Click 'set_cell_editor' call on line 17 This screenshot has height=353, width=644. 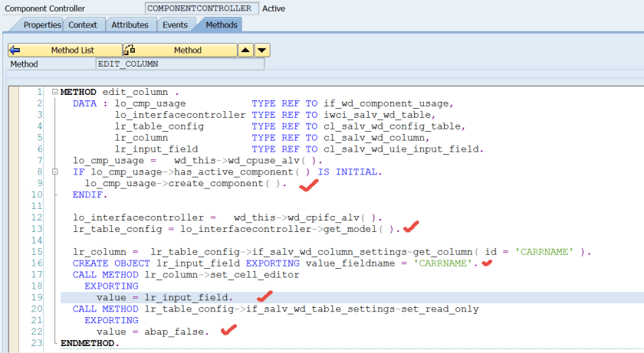tap(255, 275)
